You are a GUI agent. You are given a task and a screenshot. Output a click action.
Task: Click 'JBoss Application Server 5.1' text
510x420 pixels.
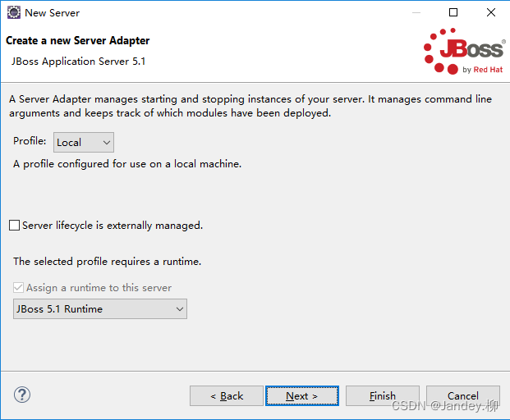click(78, 62)
